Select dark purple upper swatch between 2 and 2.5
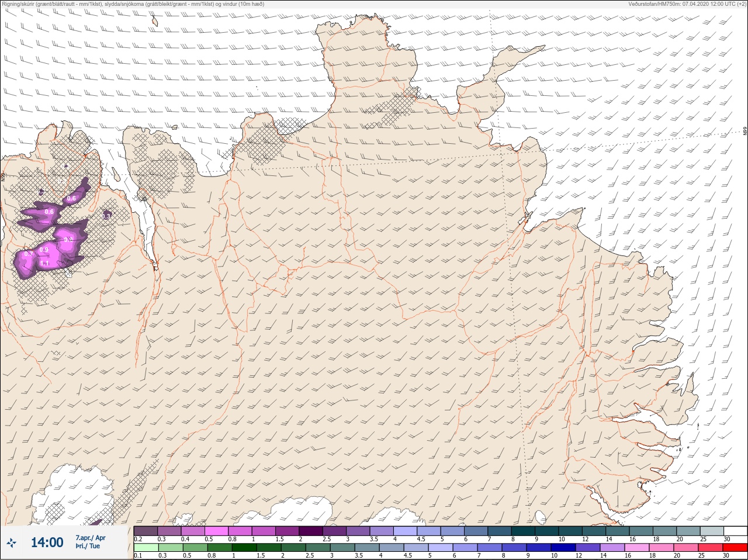748x560 pixels. 311,531
